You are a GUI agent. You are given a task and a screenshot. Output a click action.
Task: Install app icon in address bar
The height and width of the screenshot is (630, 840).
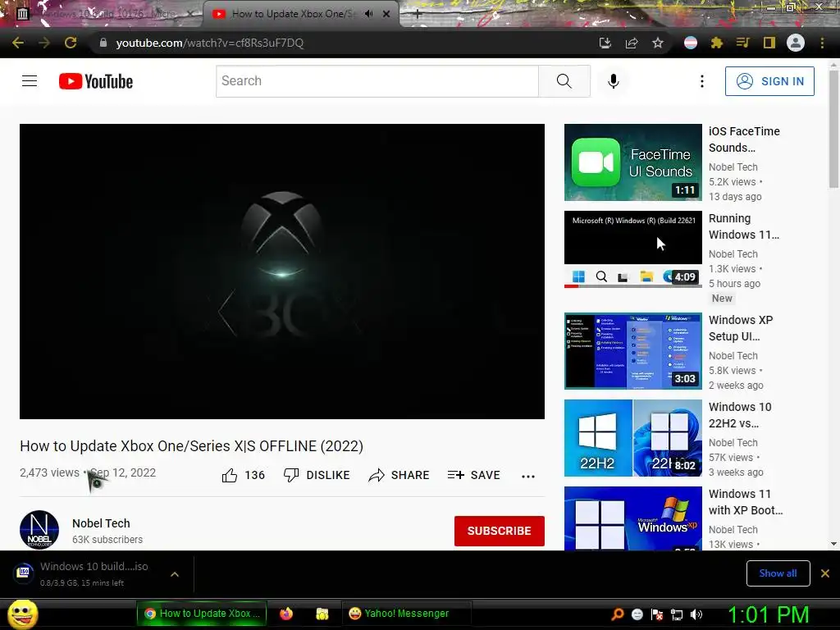pos(605,43)
